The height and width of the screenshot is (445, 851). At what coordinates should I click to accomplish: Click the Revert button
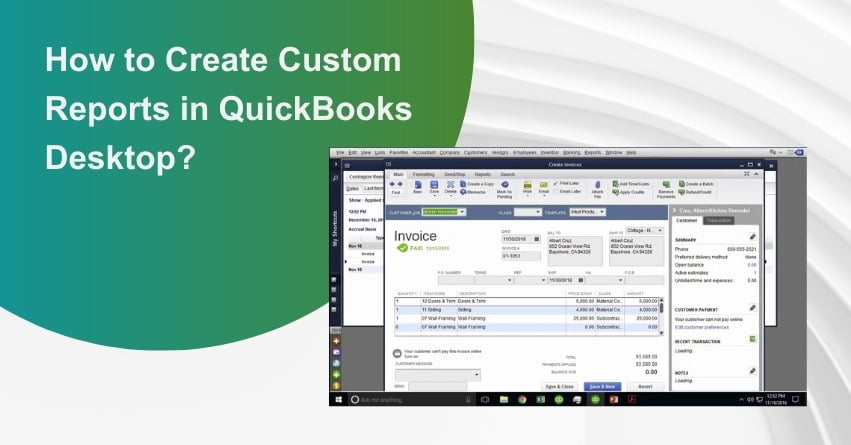coord(645,386)
